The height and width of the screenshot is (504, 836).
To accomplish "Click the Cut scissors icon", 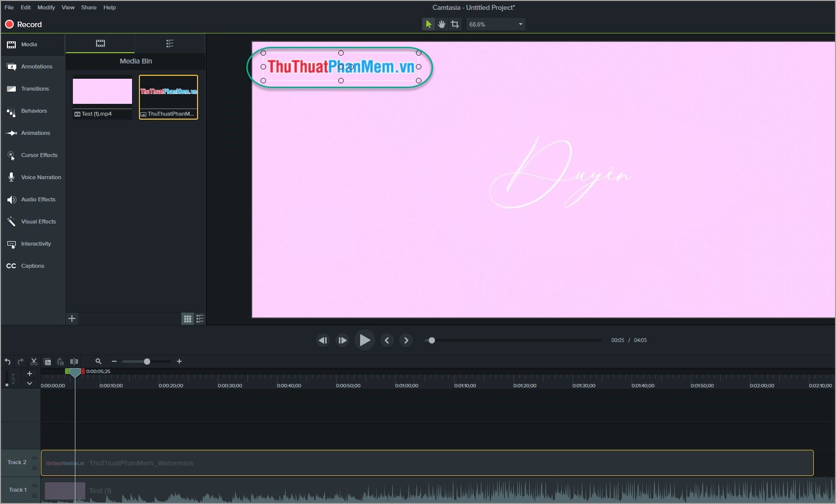I will pyautogui.click(x=33, y=361).
